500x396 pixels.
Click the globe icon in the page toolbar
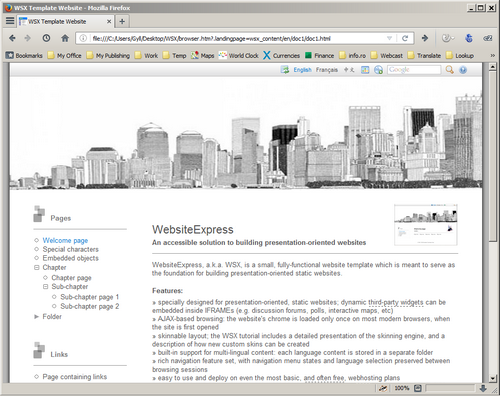tap(378, 70)
